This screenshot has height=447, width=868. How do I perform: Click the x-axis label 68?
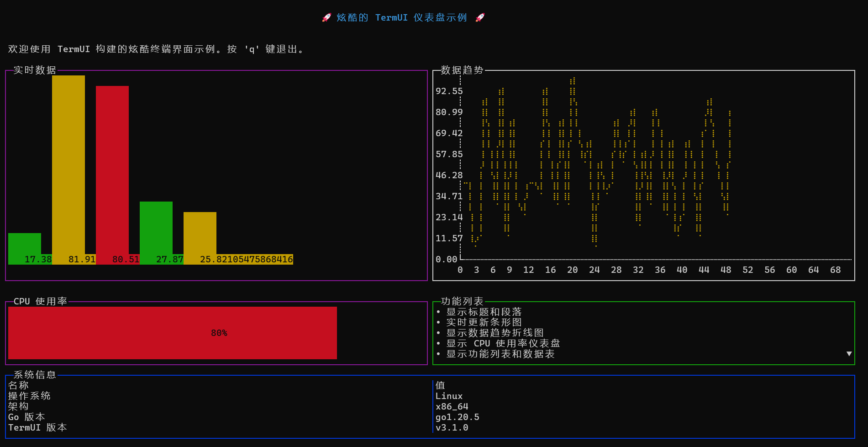click(x=835, y=270)
